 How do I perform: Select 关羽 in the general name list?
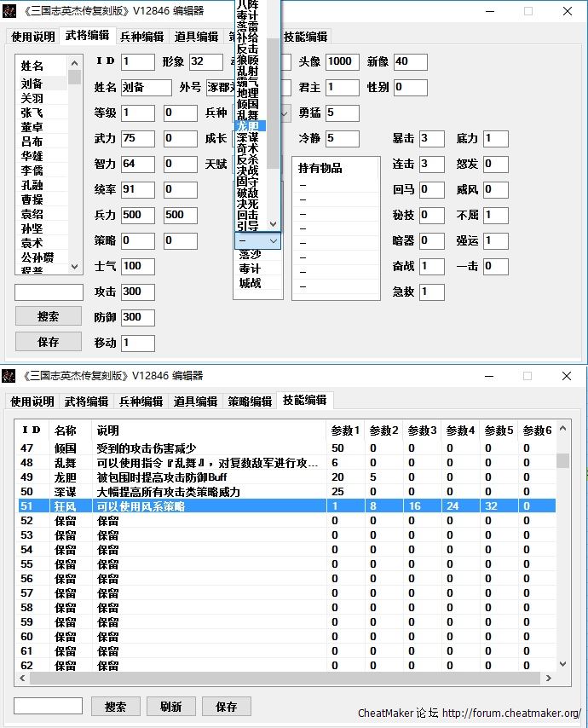click(32, 98)
